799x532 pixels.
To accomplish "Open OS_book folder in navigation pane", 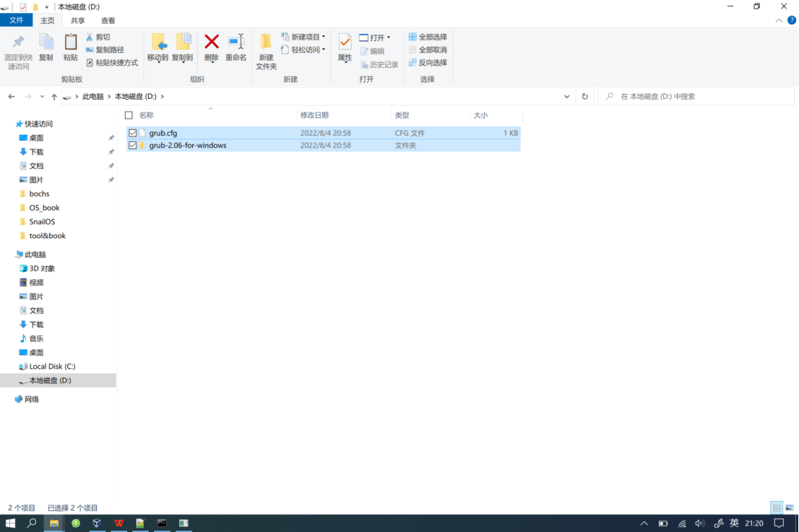I will pyautogui.click(x=44, y=208).
